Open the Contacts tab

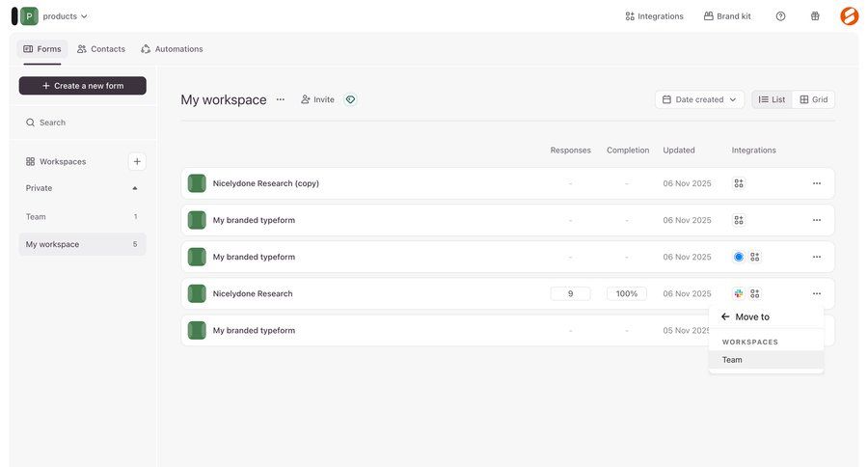(x=100, y=49)
